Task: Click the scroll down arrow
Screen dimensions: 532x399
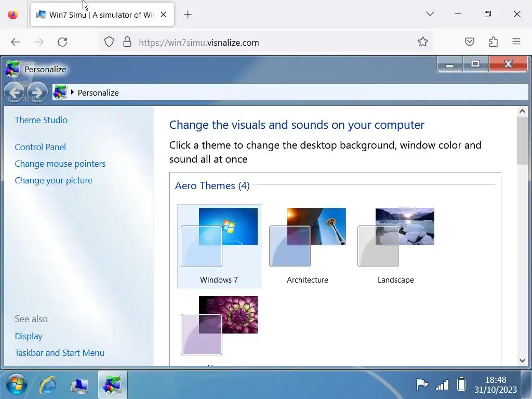Action: (x=522, y=361)
